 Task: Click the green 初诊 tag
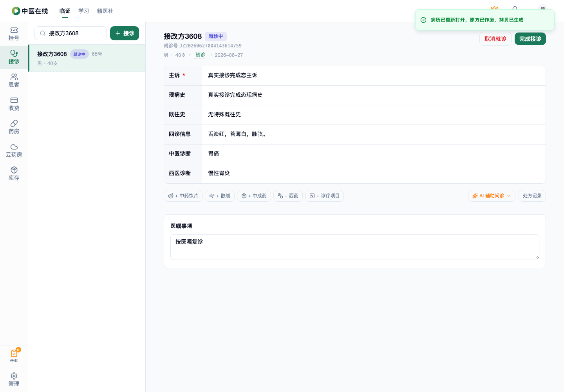pos(200,55)
